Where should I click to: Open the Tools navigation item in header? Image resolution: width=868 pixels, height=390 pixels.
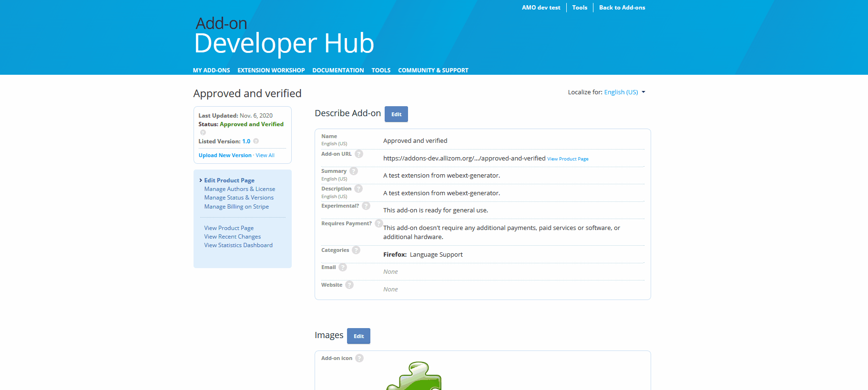(x=381, y=70)
